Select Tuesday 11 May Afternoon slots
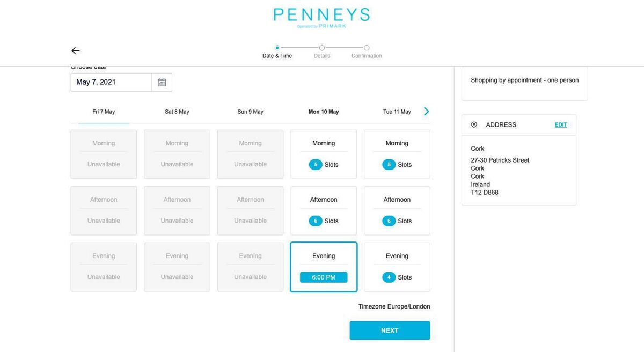This screenshot has height=352, width=644. pyautogui.click(x=397, y=211)
